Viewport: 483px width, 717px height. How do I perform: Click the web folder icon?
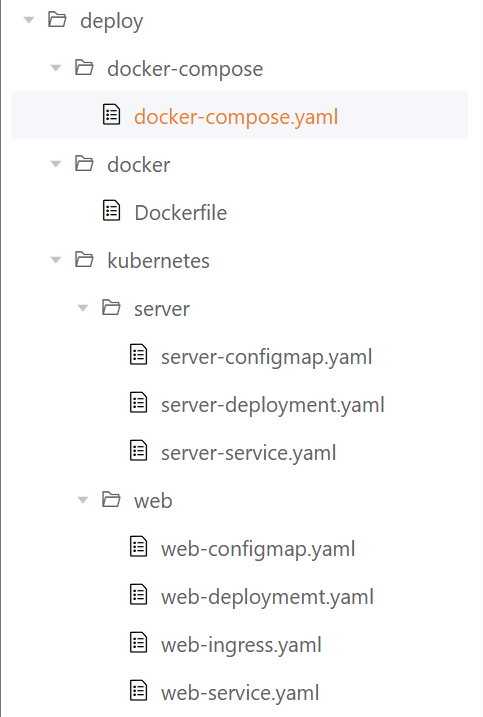click(x=111, y=500)
